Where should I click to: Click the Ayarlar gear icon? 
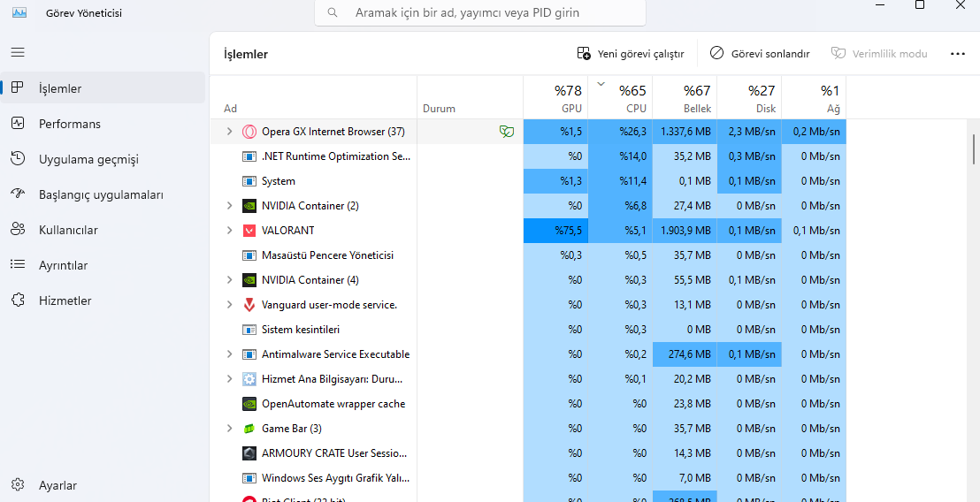18,484
